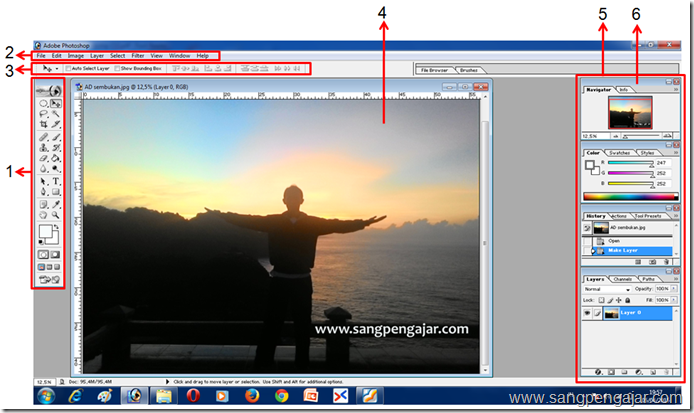Click the Quick Mask mode icon
The image size is (694, 413).
pos(55,255)
